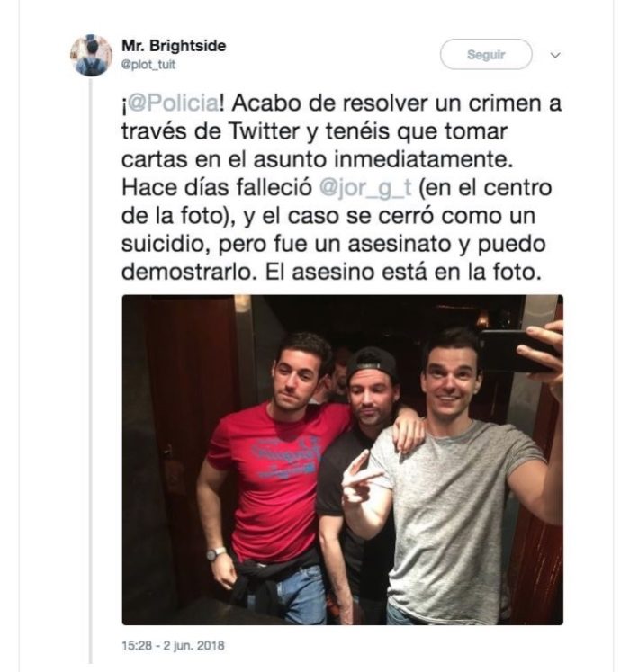The image size is (630, 672).
Task: Open the @Policia mention
Action: pos(174,103)
